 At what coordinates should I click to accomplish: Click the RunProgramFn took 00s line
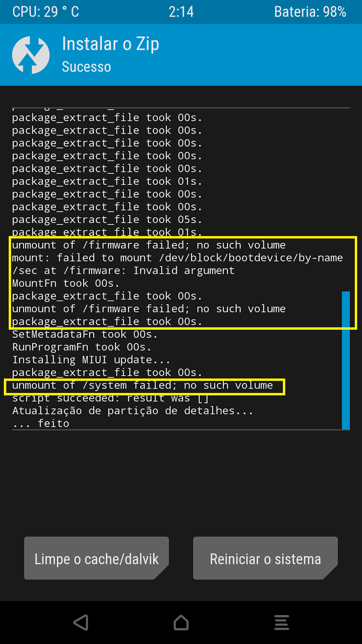tap(82, 347)
